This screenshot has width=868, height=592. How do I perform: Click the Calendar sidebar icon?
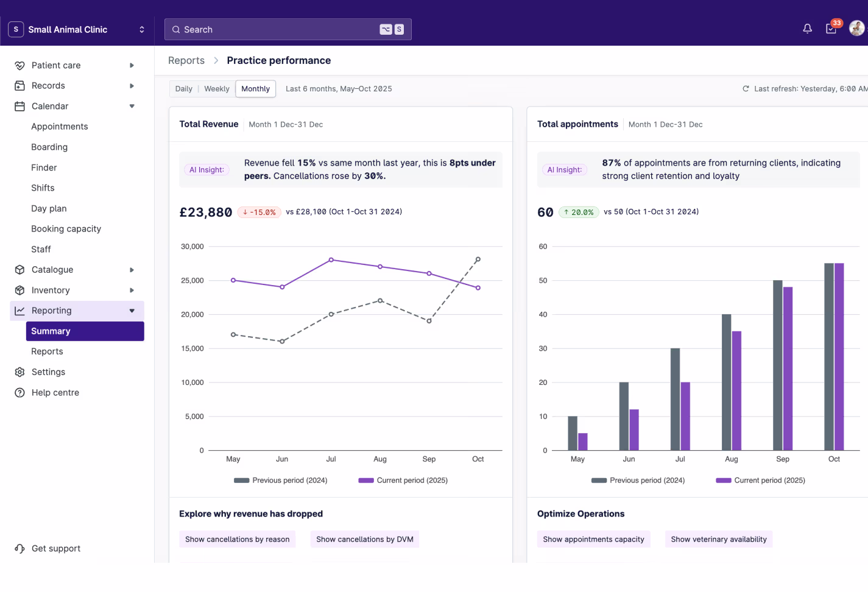(19, 106)
